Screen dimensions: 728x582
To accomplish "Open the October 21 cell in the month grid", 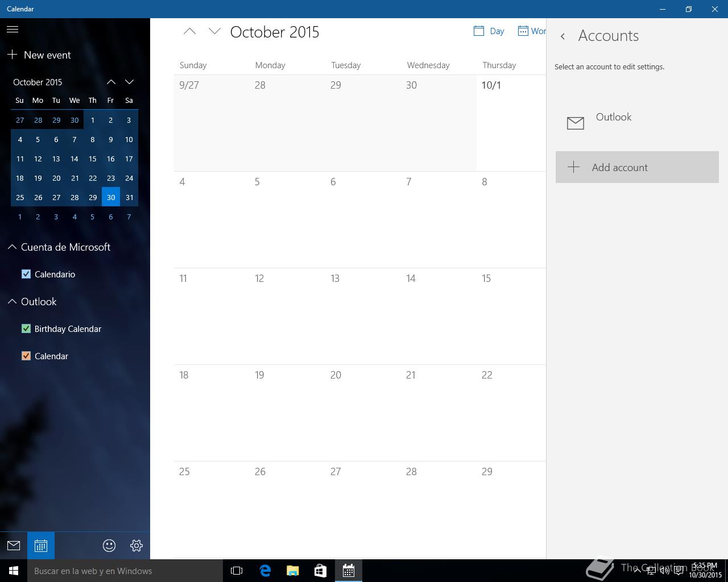I will tap(439, 413).
